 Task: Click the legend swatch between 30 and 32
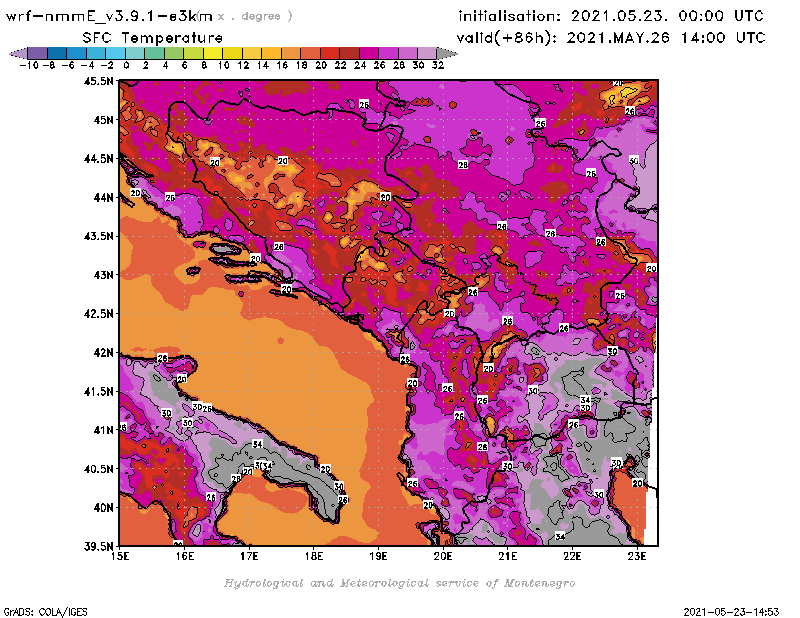427,53
